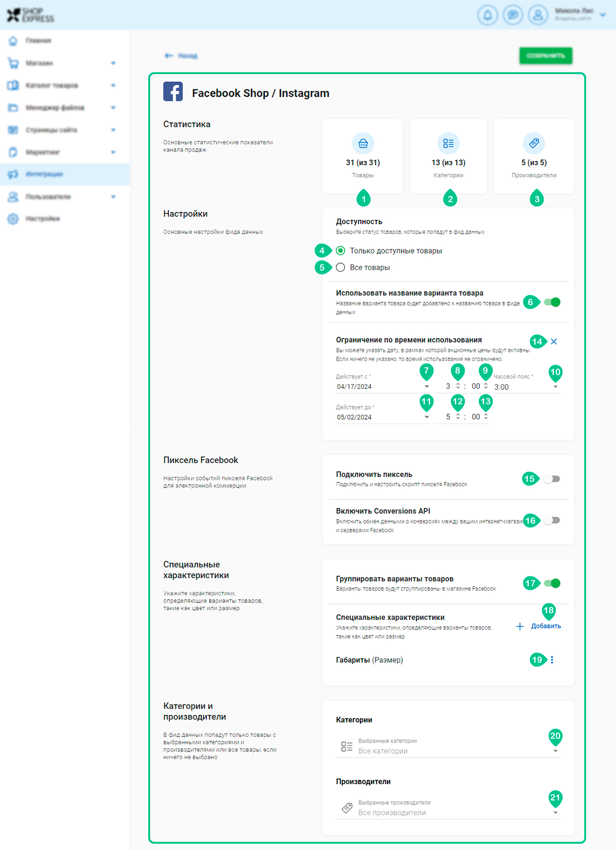Open the Габариты item three-dot menu
Screen dimensions: 616x850
point(552,660)
